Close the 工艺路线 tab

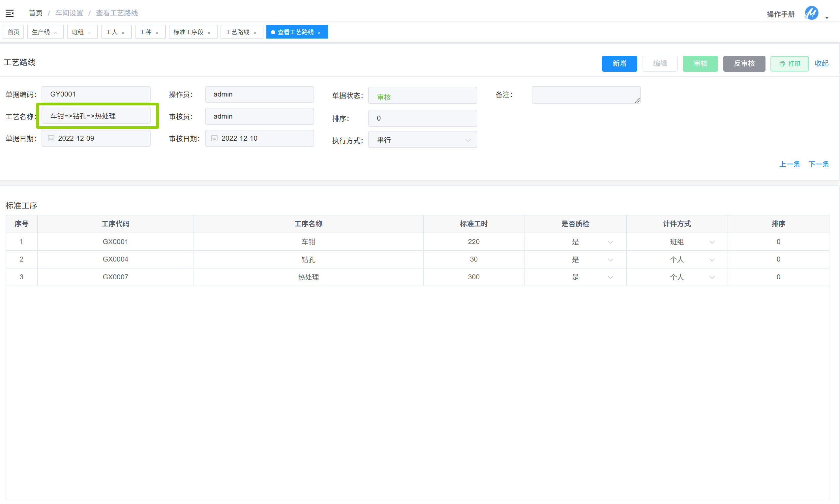255,33
